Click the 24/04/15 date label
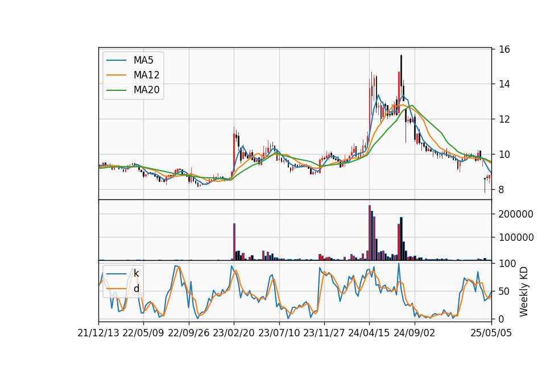546x392 pixels. click(x=369, y=333)
